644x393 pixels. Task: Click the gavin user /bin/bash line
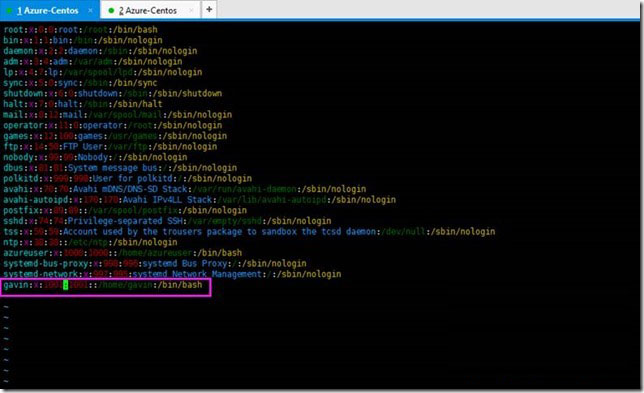(x=103, y=285)
